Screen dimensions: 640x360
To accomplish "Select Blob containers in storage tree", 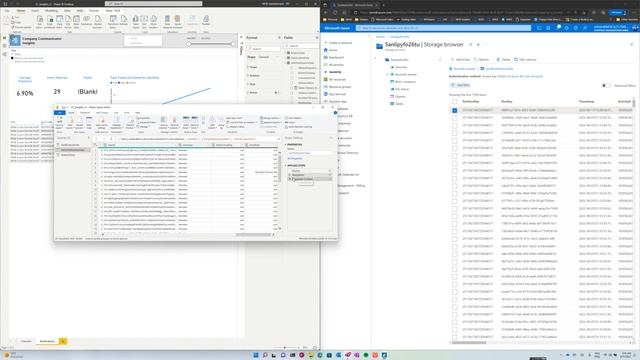I will (x=402, y=82).
